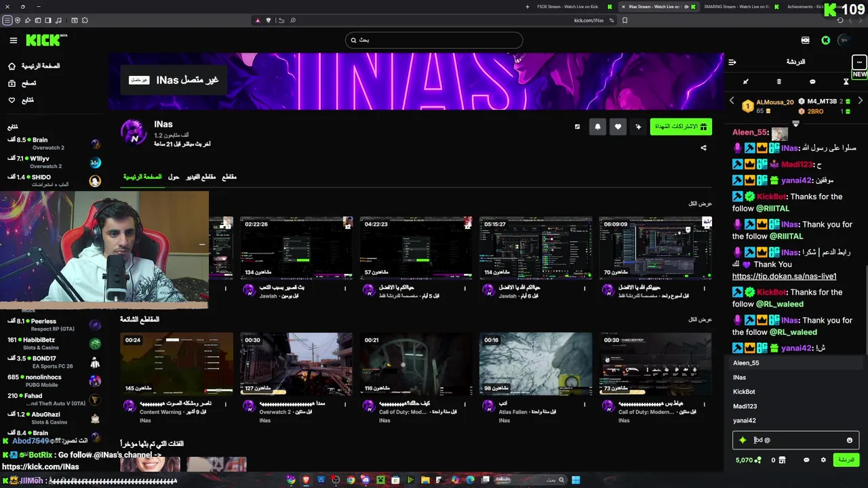Click the sword moderation icon in chat
The image size is (868, 488).
(x=745, y=82)
